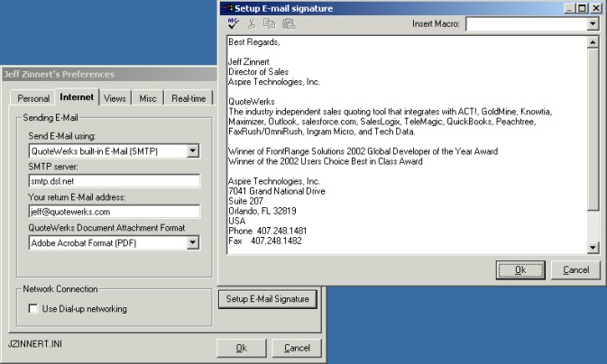
Task: Click the Paste clipboard icon
Action: [x=288, y=24]
